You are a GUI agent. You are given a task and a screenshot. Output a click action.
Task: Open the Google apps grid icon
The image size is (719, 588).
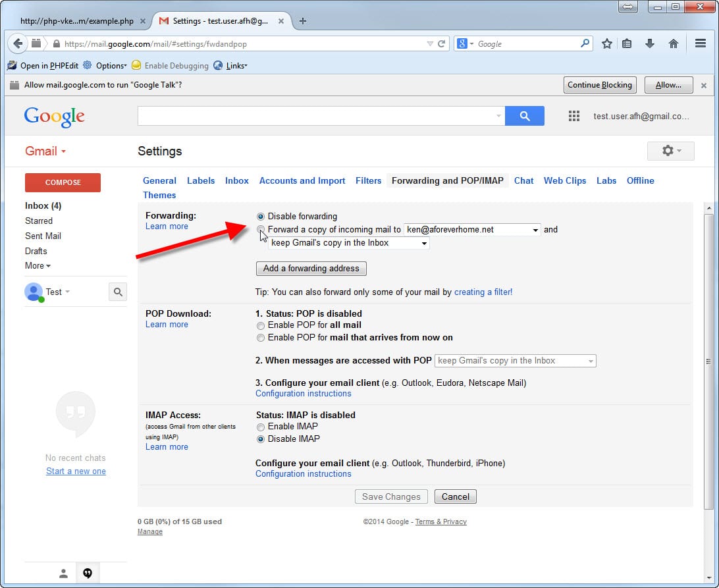click(573, 116)
